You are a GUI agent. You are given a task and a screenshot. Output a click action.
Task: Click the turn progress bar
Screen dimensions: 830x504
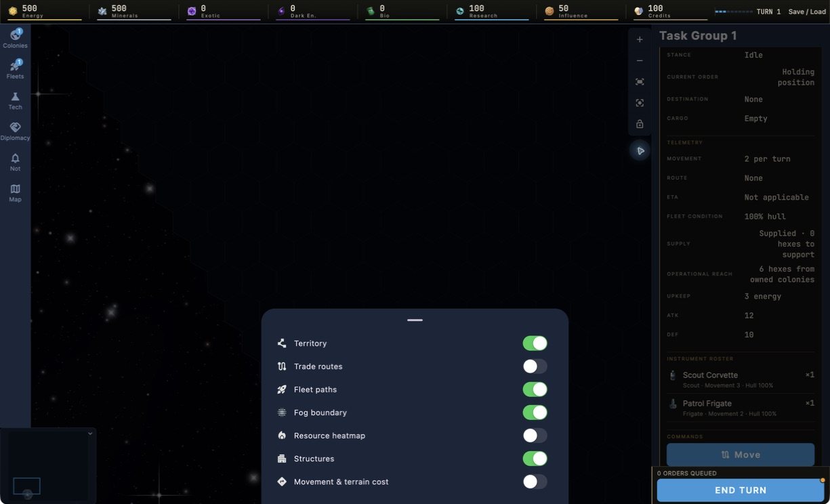(x=734, y=12)
